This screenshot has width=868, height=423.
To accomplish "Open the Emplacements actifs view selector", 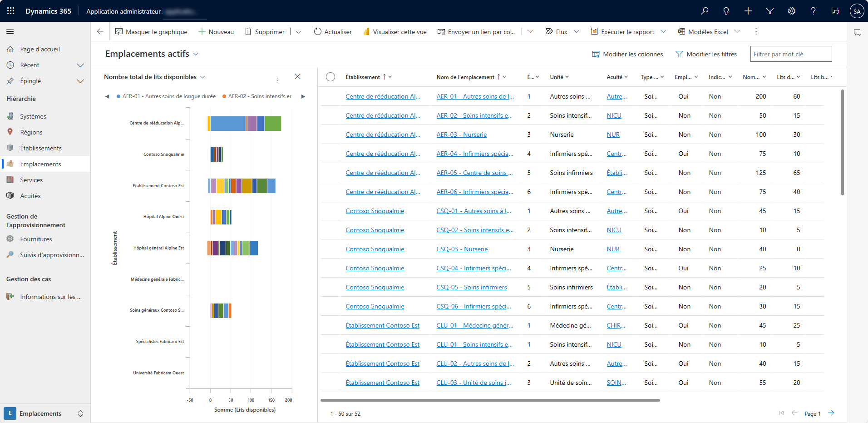I will (x=152, y=54).
